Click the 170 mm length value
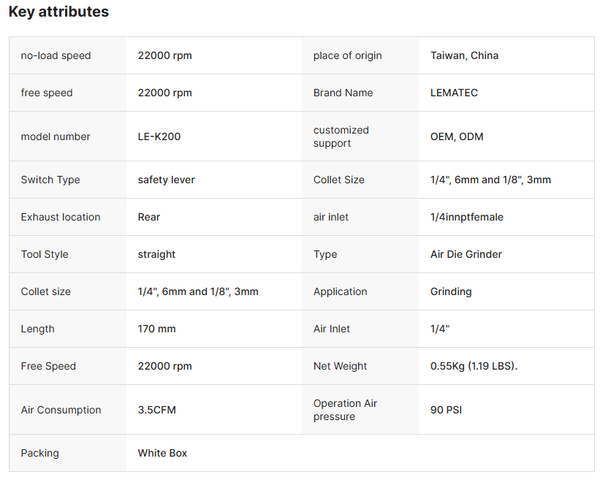 click(x=157, y=329)
